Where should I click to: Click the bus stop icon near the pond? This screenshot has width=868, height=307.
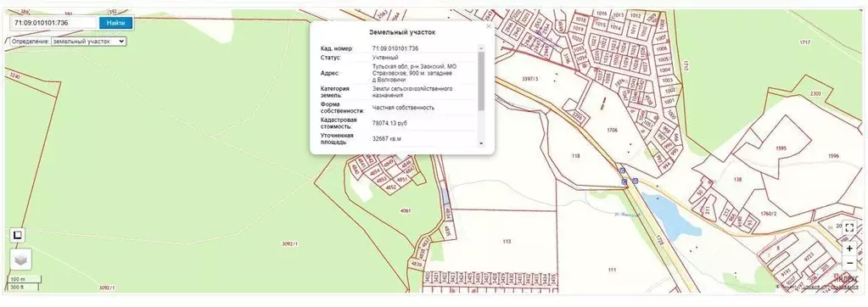click(635, 181)
